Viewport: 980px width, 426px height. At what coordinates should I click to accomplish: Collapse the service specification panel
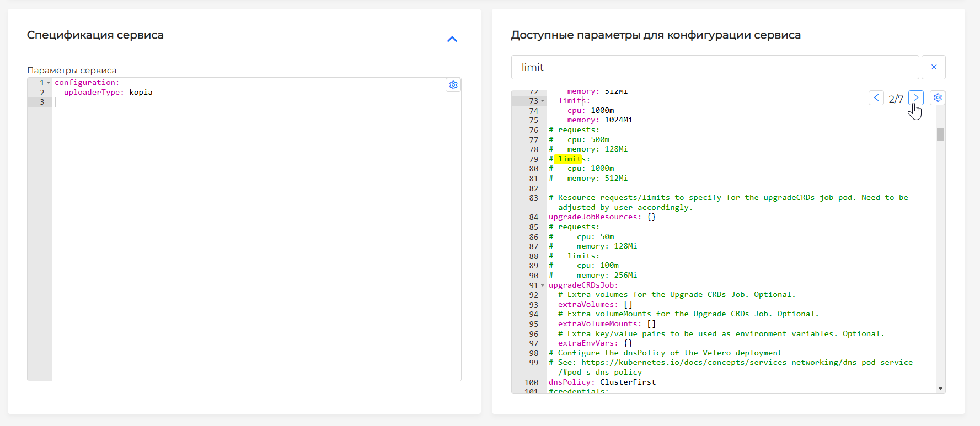[x=452, y=39]
